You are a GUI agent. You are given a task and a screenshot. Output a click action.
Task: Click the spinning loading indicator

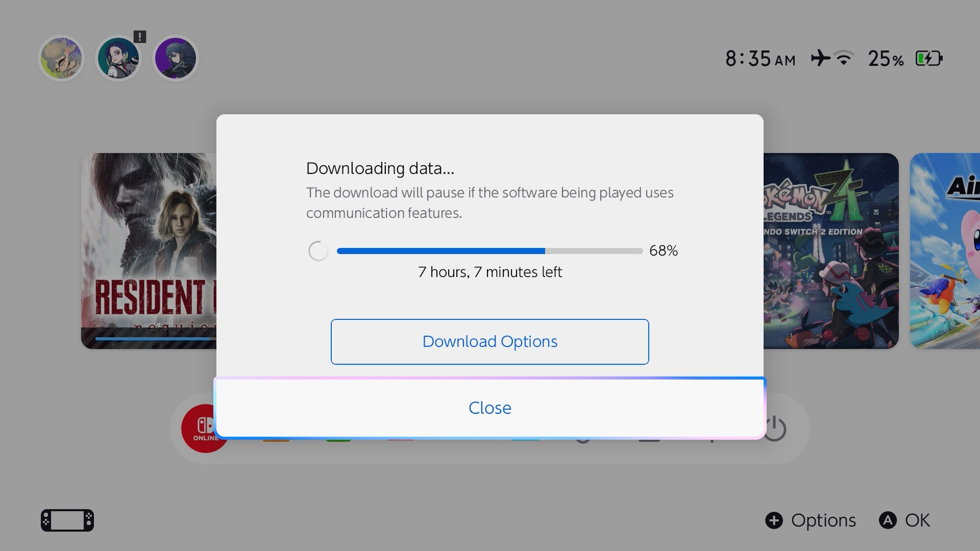pos(318,251)
